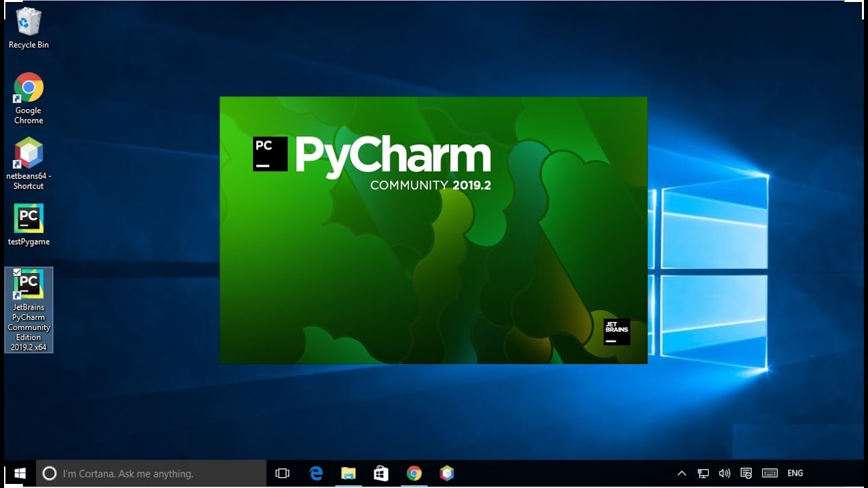Open File Explorer from the taskbar
The image size is (868, 488).
point(349,473)
